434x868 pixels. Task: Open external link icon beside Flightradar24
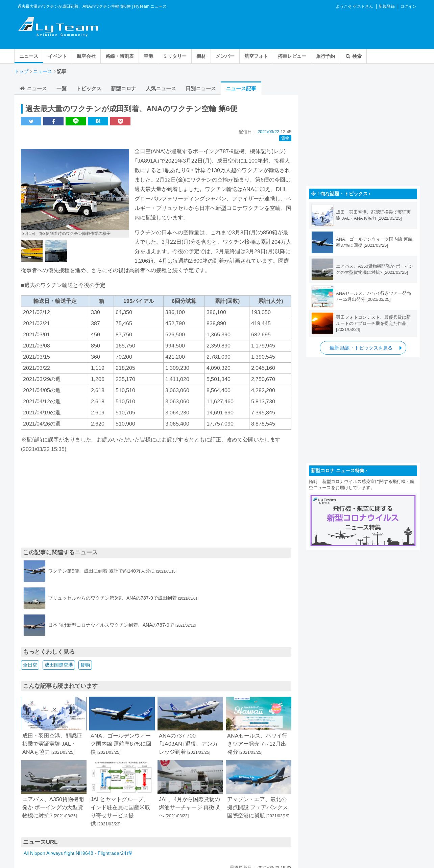[x=129, y=853]
